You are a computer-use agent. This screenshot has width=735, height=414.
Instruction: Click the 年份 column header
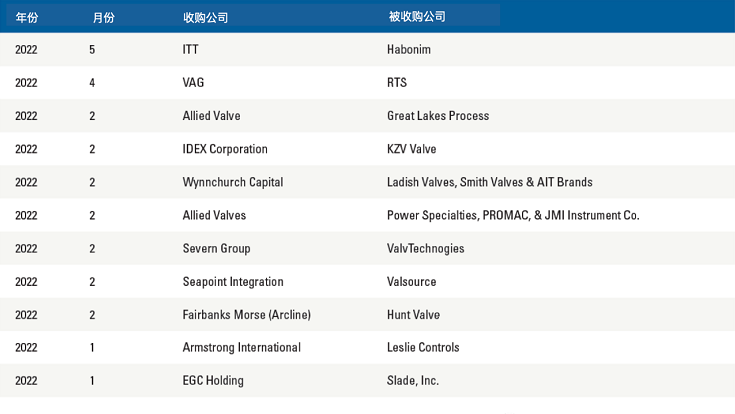tap(27, 18)
